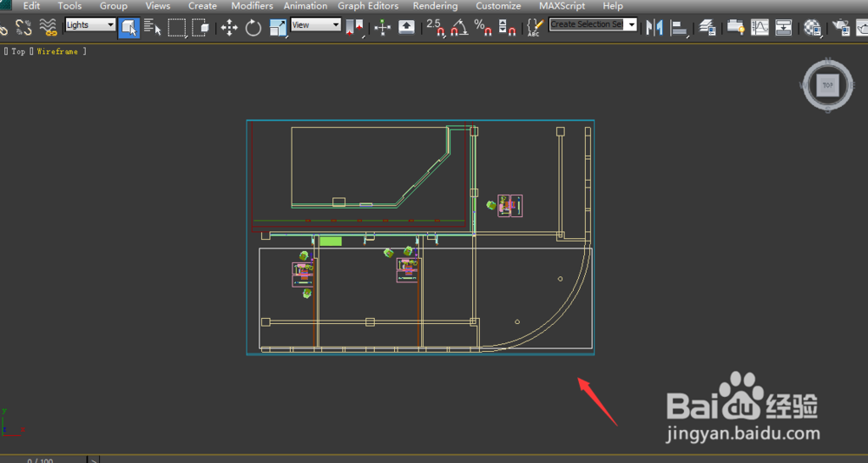Open the Layer Manager icon

(x=707, y=27)
